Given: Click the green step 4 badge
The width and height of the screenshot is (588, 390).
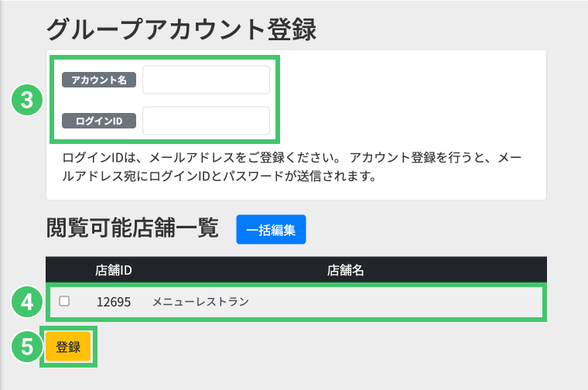Looking at the screenshot, I should [26, 301].
